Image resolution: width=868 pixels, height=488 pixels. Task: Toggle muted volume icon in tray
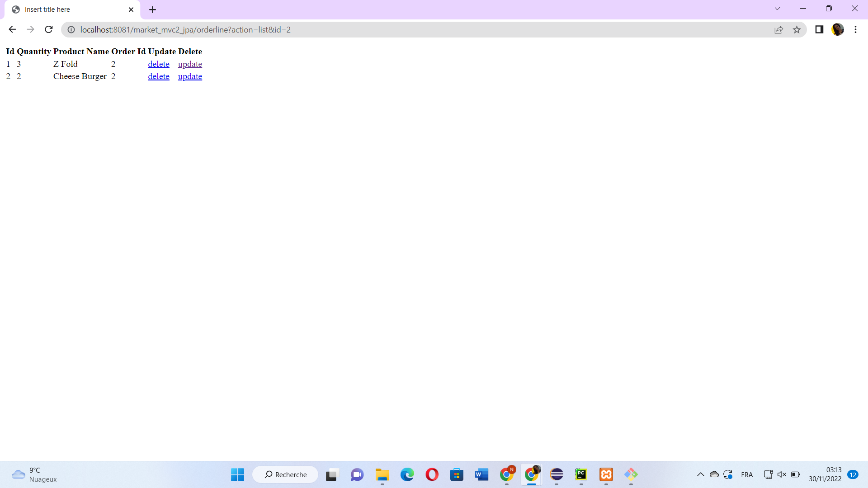tap(782, 474)
